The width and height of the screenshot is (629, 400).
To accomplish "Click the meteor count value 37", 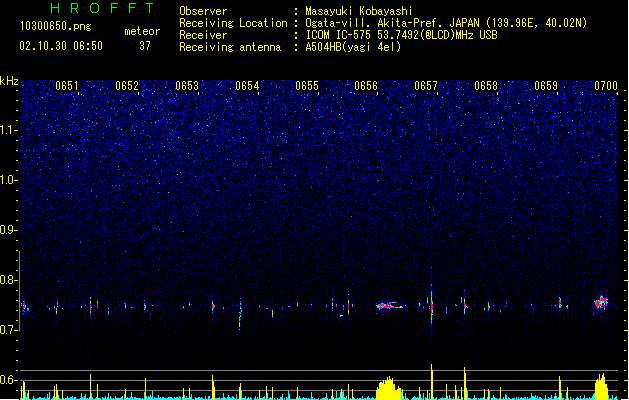I will (145, 46).
